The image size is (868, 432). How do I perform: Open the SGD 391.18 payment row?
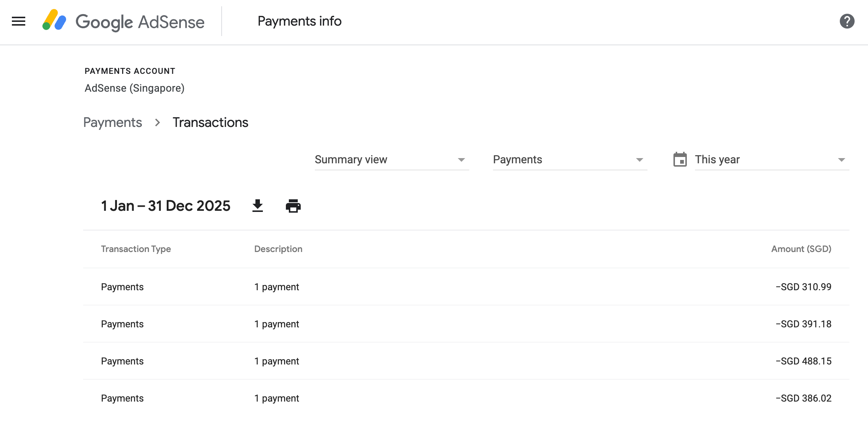click(x=466, y=324)
